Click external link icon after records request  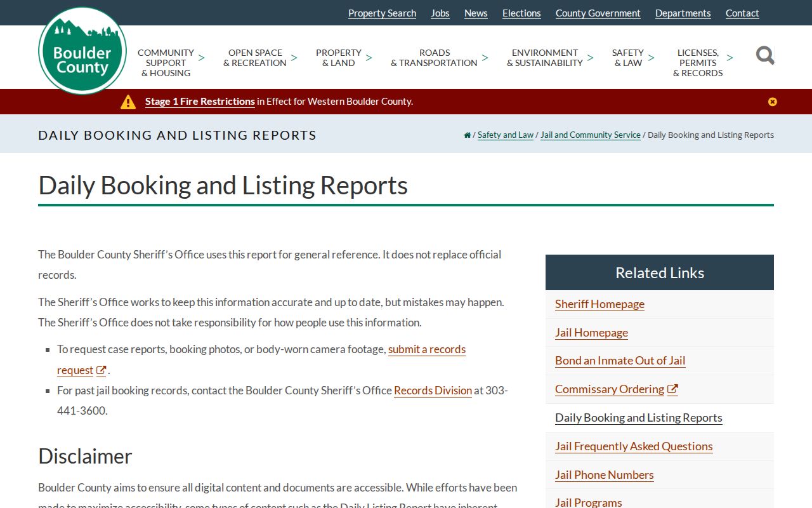click(101, 370)
